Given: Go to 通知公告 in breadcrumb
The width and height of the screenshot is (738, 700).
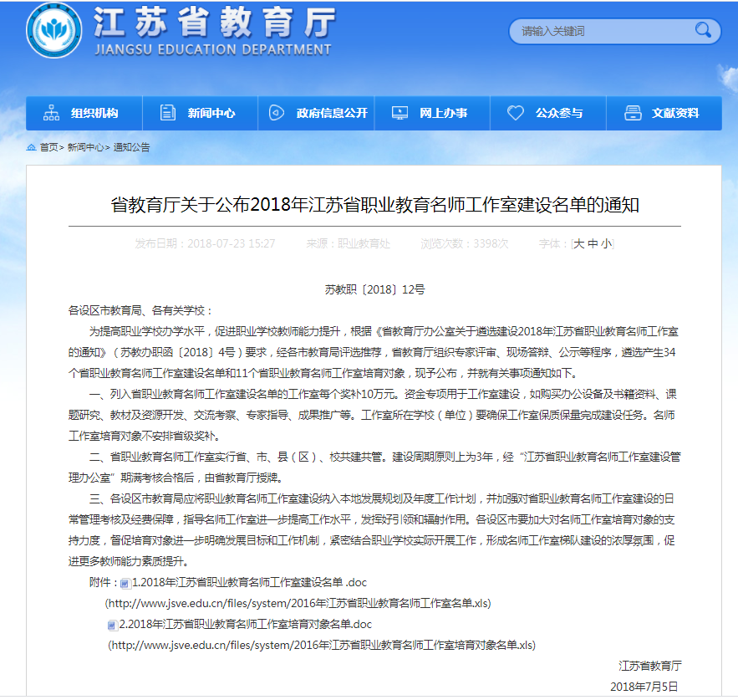Looking at the screenshot, I should point(131,147).
